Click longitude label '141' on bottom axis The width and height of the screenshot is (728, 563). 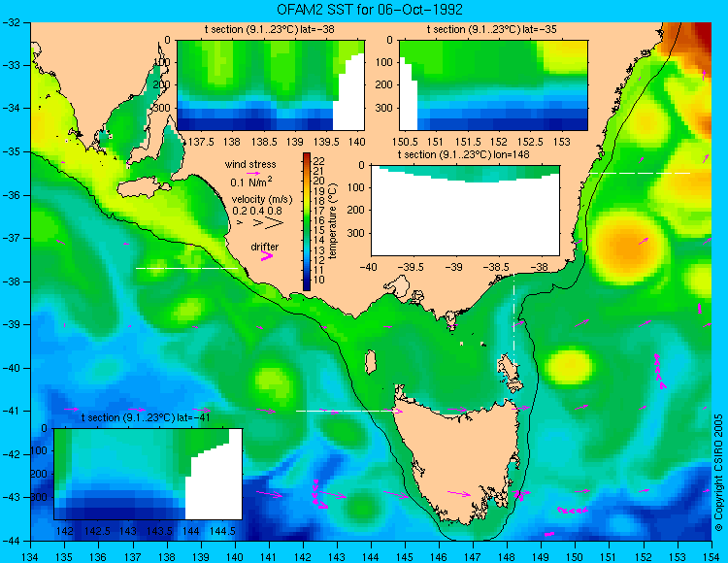point(268,556)
